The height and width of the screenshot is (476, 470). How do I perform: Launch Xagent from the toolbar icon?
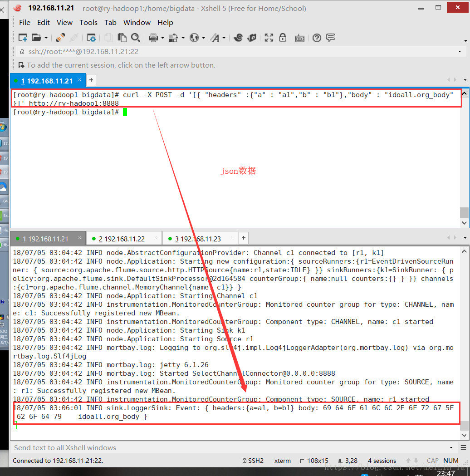[x=252, y=38]
